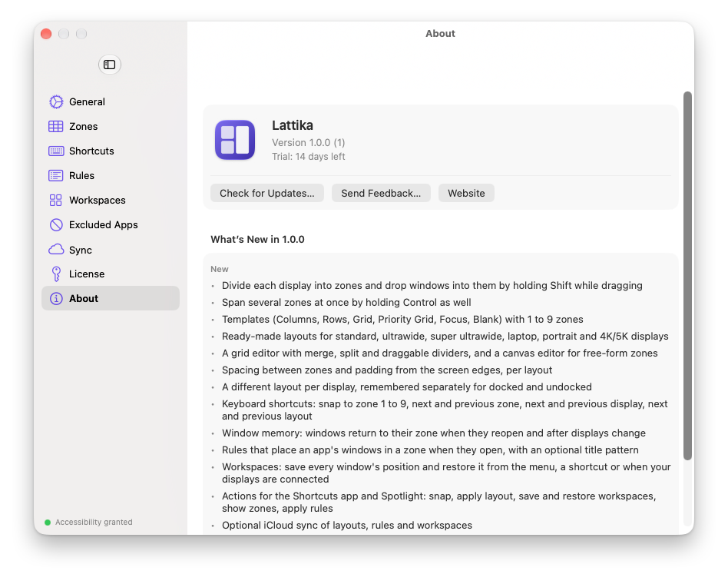
Task: Click the small New section label
Action: tap(220, 269)
